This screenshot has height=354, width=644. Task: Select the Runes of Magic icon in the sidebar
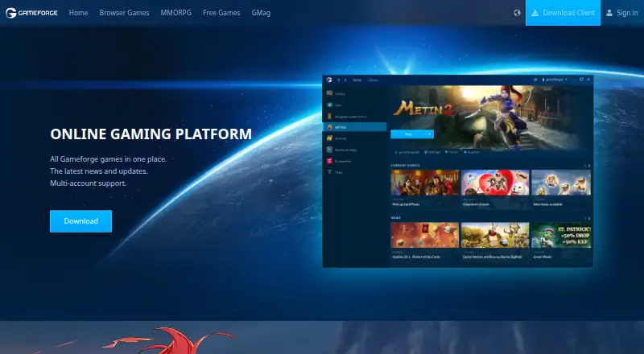(x=329, y=150)
